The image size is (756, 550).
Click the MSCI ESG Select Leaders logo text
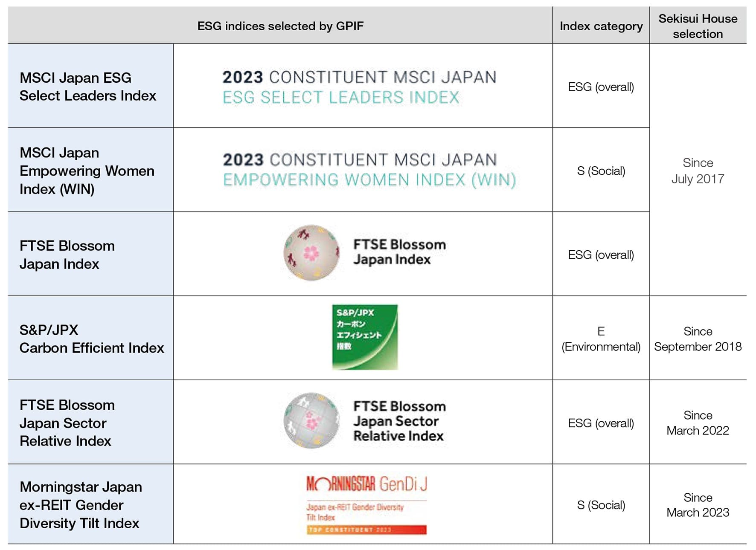pos(359,87)
